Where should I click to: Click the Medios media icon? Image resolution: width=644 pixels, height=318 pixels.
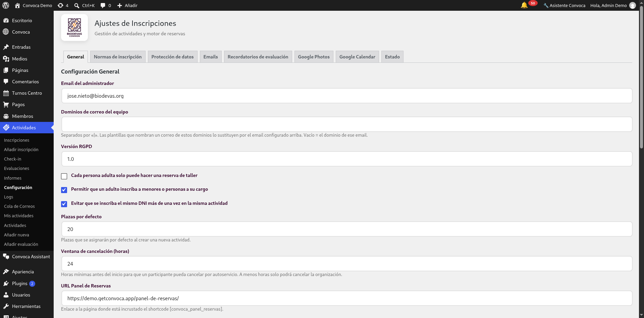click(x=6, y=59)
